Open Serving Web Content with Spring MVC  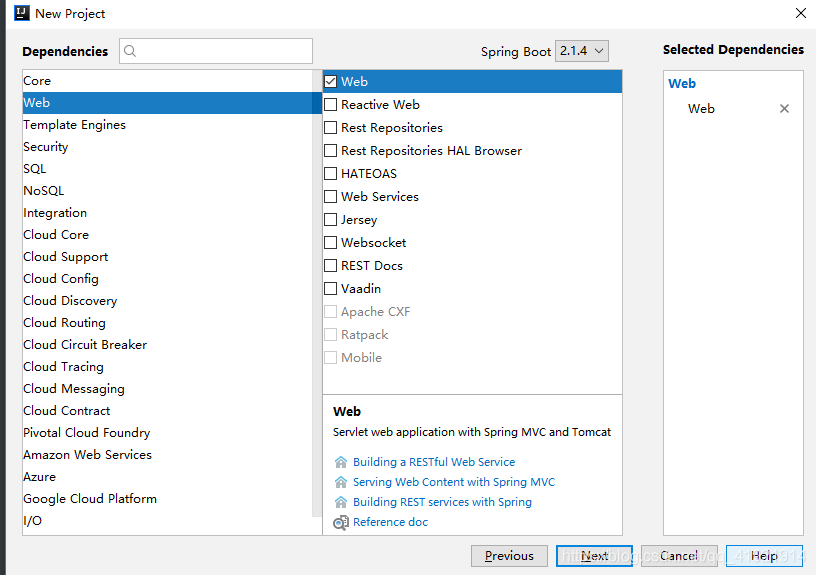454,482
